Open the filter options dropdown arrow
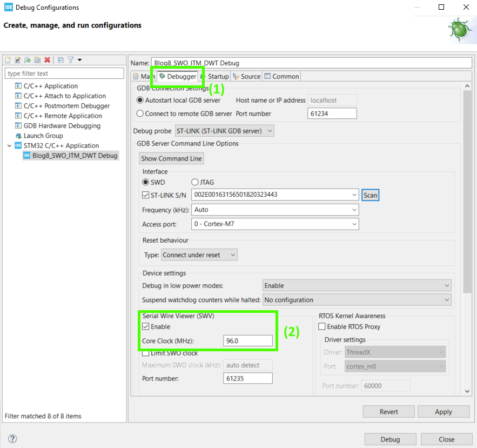477x448 pixels. pyautogui.click(x=80, y=60)
